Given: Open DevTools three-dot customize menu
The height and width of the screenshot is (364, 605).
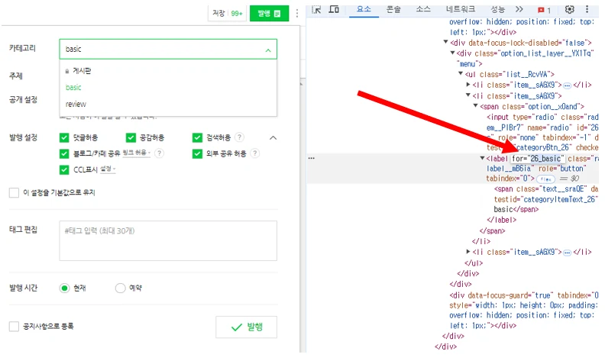Looking at the screenshot, I should [587, 9].
